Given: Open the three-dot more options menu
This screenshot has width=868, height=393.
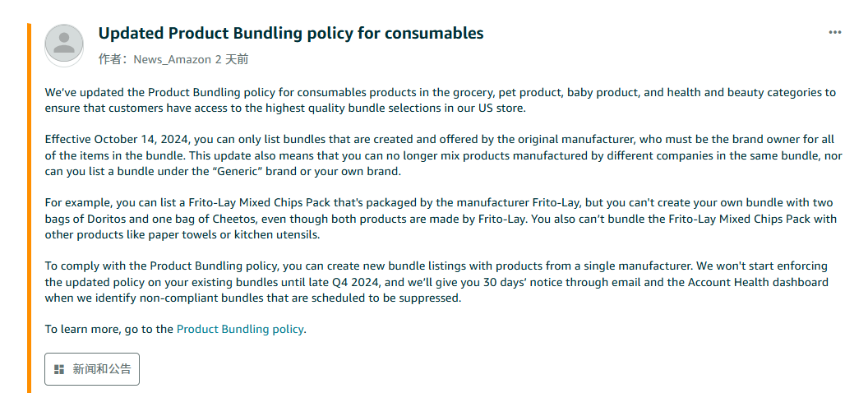Looking at the screenshot, I should click(x=835, y=33).
